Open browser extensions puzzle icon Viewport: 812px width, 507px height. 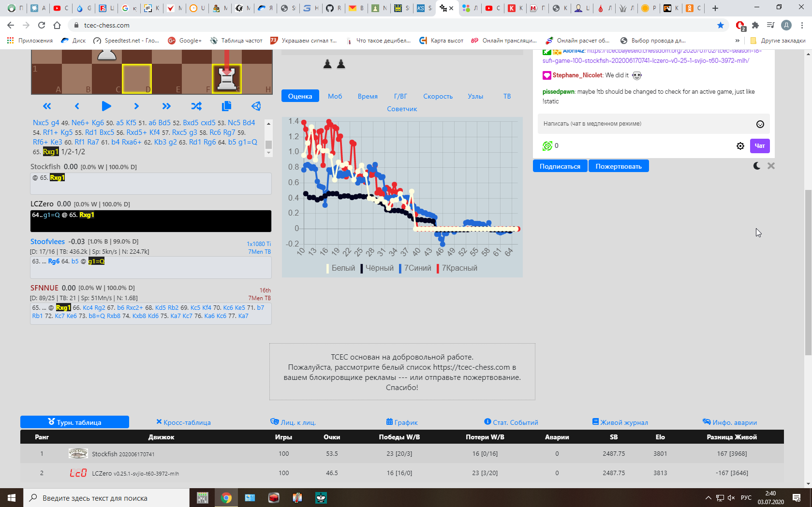[x=755, y=25]
